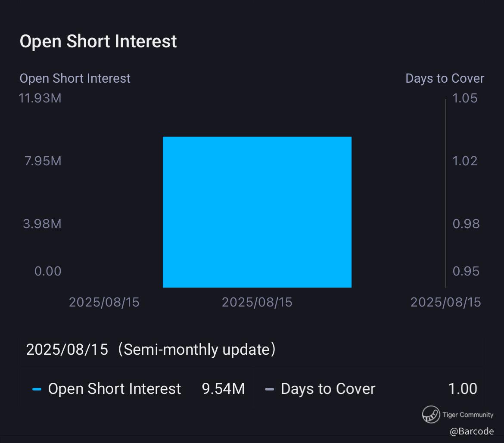Click the 7.95M axis tick label

43,161
